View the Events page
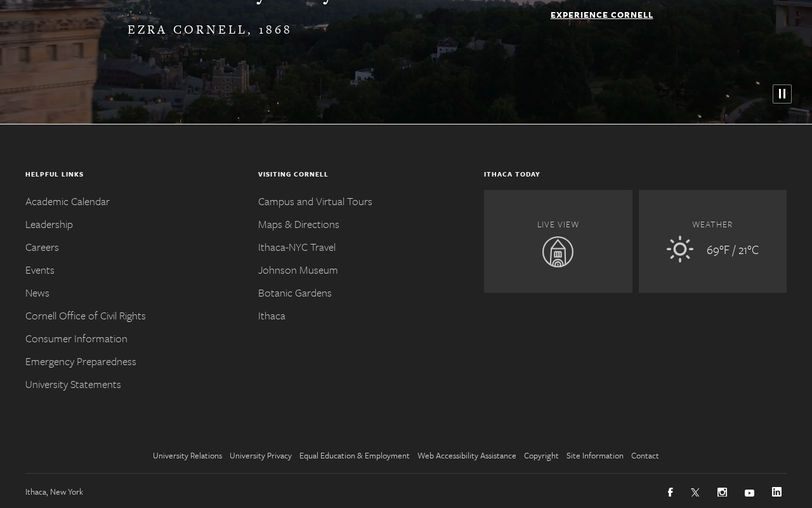The width and height of the screenshot is (812, 508). tap(40, 270)
